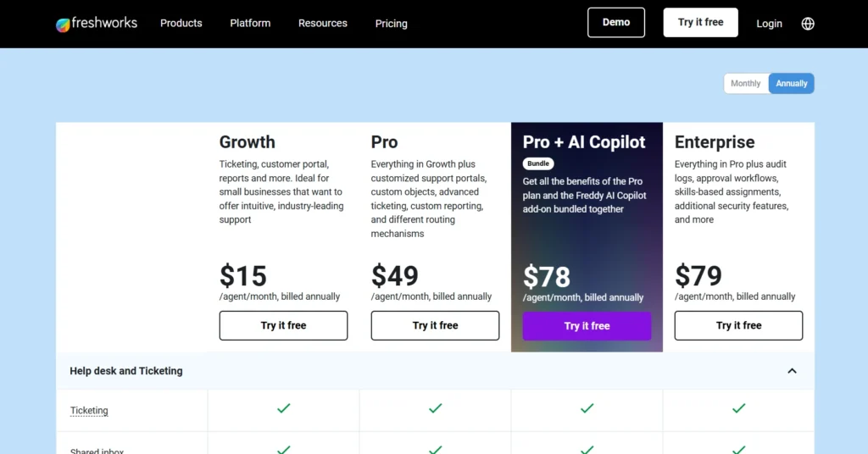Click the Ticketing feature label
The width and height of the screenshot is (868, 454).
(89, 411)
